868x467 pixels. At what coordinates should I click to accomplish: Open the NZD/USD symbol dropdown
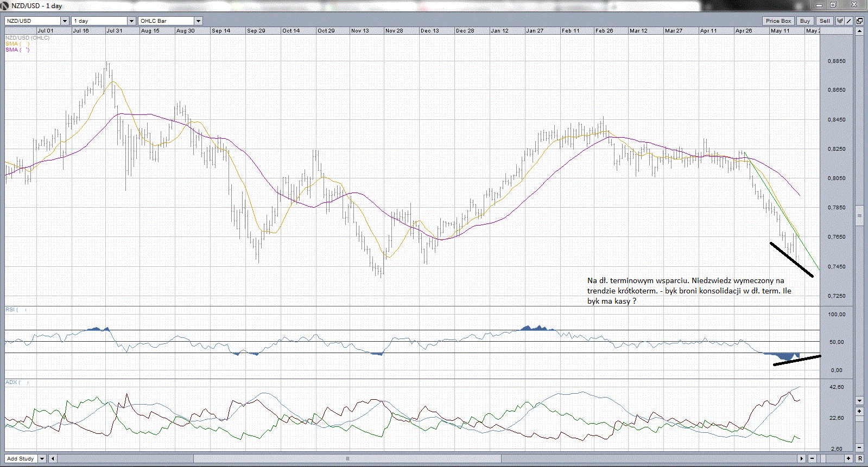tap(65, 21)
